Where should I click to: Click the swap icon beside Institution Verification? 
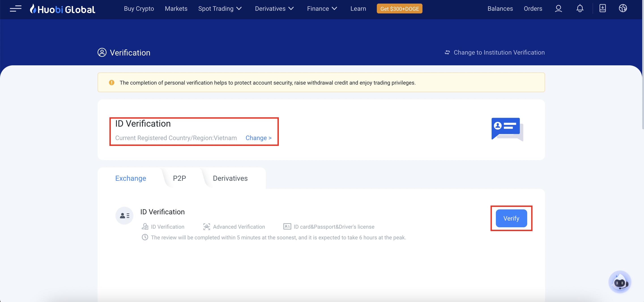[x=447, y=53]
